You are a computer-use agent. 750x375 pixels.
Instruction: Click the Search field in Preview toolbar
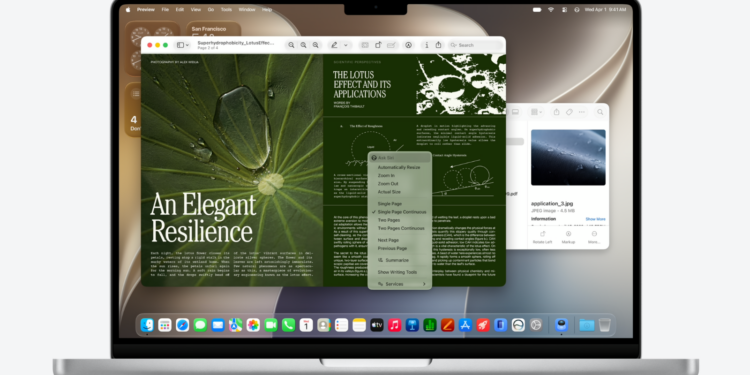point(475,45)
